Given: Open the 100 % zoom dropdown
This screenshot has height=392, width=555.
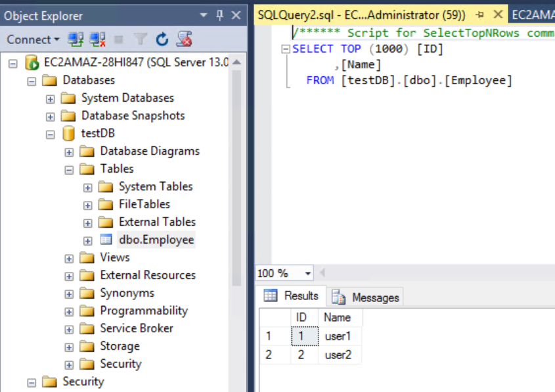Looking at the screenshot, I should [x=307, y=273].
